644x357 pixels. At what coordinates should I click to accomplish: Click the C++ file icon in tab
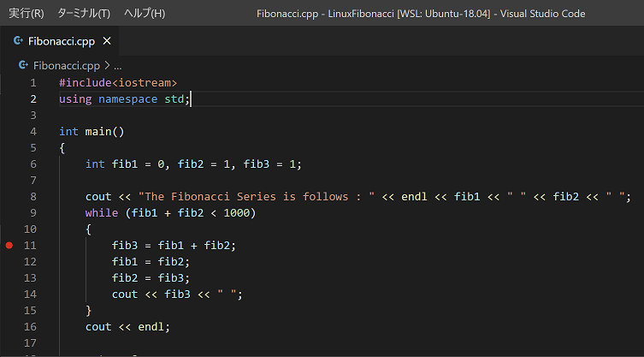coord(18,41)
